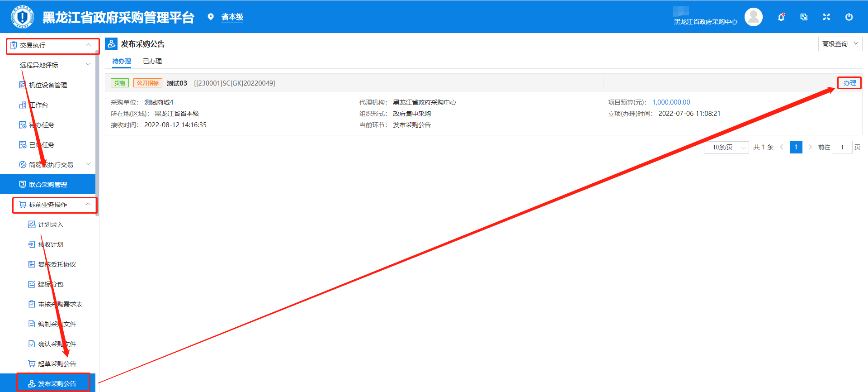Click the 联合采购管理 icon
This screenshot has height=392, width=868.
click(23, 185)
